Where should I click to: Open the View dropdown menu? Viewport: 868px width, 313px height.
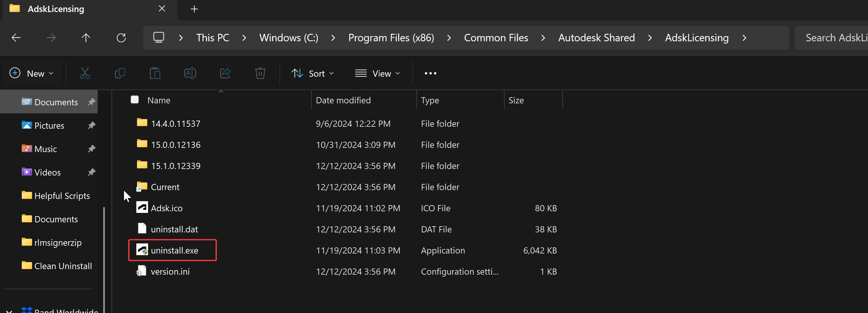pyautogui.click(x=378, y=73)
